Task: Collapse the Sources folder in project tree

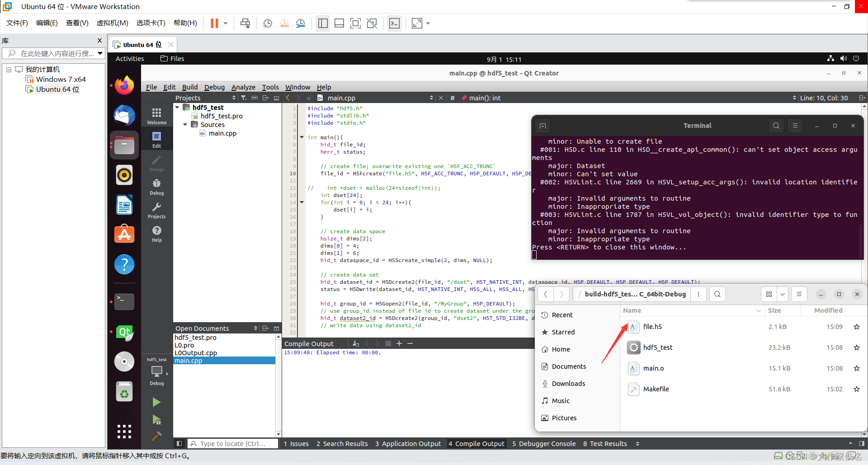Action: (x=184, y=124)
